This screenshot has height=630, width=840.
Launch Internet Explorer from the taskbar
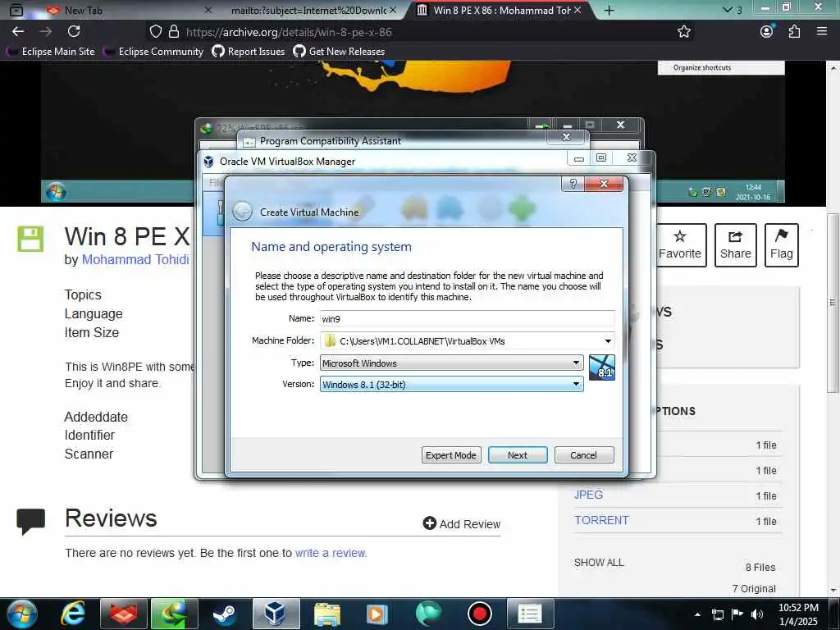click(x=73, y=614)
